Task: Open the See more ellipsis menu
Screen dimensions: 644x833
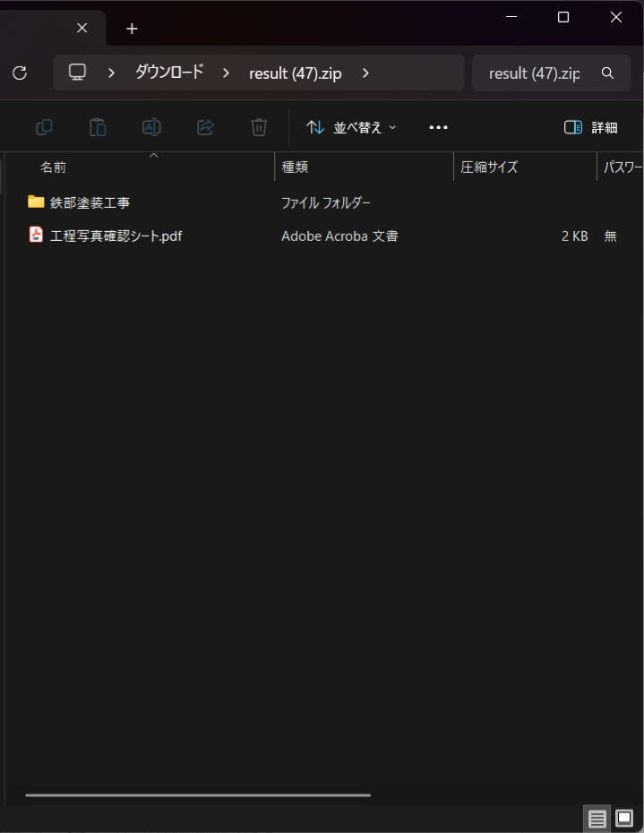Action: click(x=438, y=127)
